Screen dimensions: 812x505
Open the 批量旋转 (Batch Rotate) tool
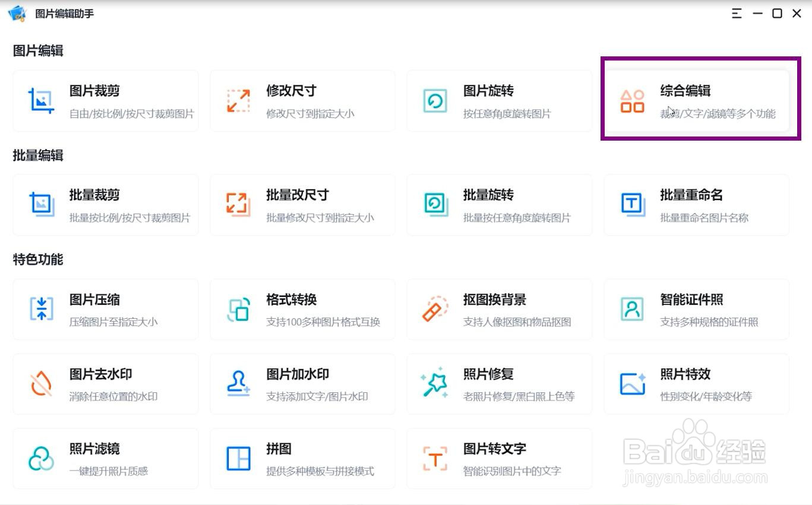tap(499, 205)
